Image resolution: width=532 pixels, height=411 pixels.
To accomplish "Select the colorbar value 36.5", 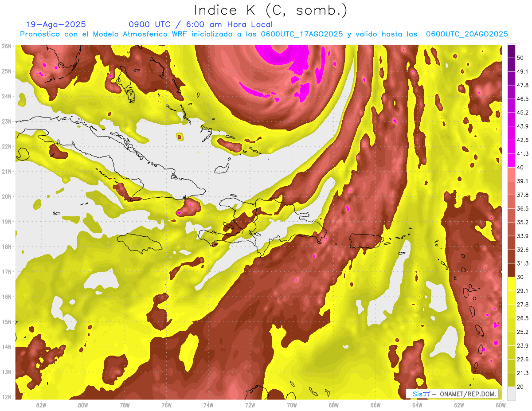I will (x=523, y=208).
